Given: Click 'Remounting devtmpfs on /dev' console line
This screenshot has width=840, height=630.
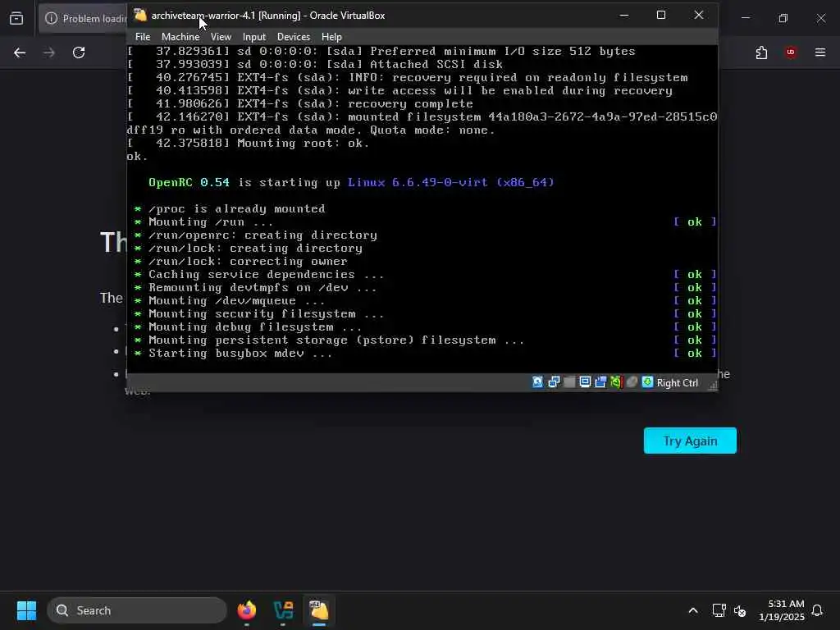Looking at the screenshot, I should click(262, 288).
